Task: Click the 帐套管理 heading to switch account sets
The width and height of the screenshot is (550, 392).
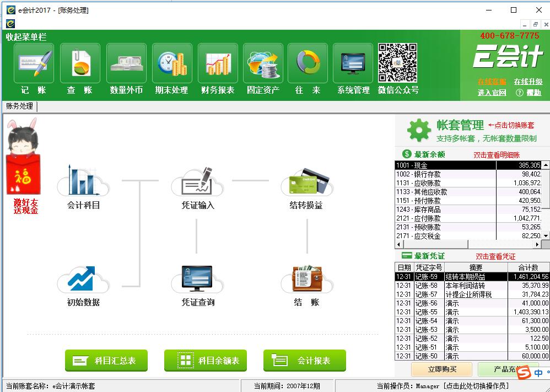Action: (460, 125)
